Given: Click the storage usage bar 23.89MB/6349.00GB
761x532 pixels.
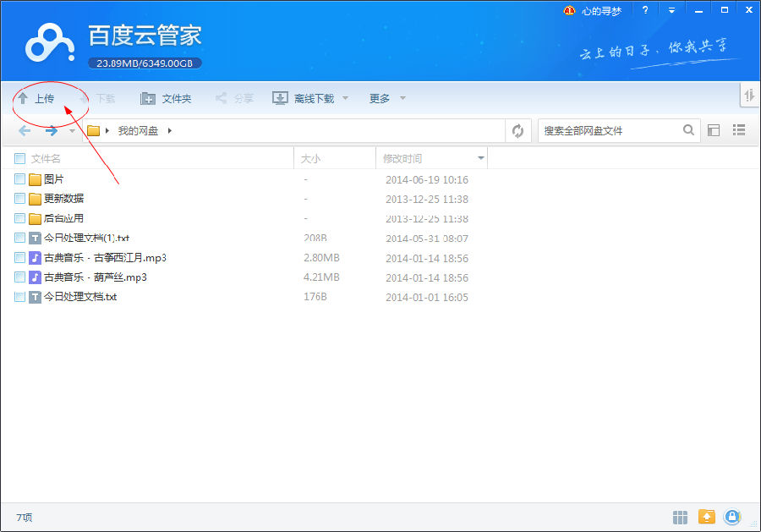Looking at the screenshot, I should 145,63.
